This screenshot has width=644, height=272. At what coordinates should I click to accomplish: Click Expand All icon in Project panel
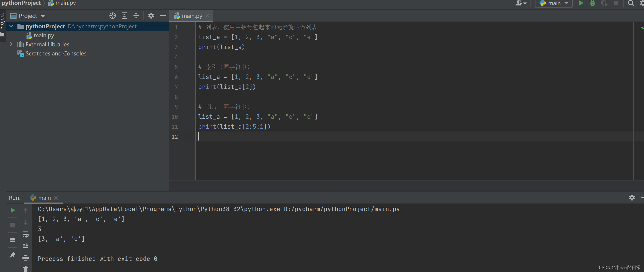click(124, 16)
